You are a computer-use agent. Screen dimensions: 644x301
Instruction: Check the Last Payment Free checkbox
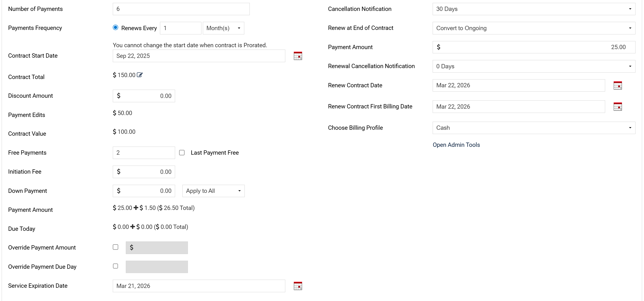click(x=182, y=153)
